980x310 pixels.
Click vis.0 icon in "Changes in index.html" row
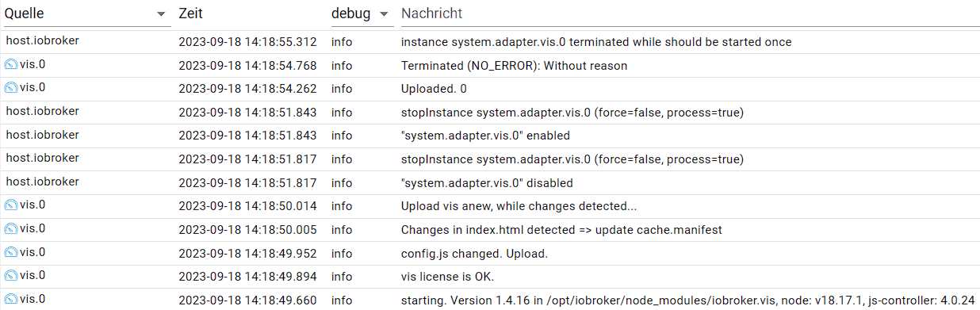(11, 228)
